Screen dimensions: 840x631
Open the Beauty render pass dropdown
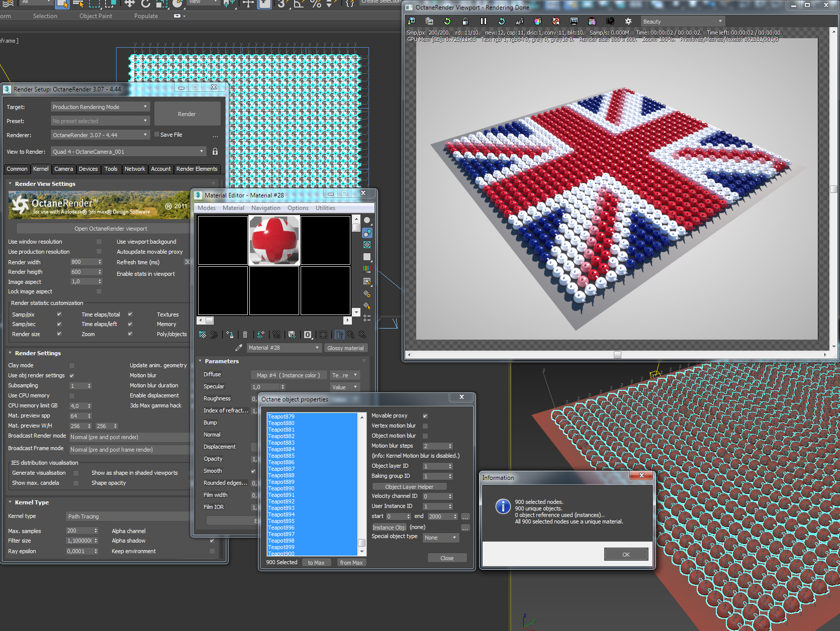pos(682,22)
